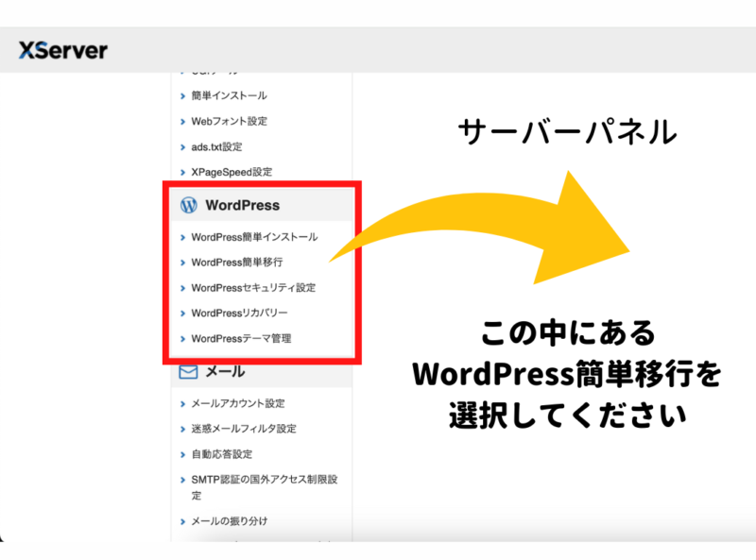Open メールの振り分け link

[229, 521]
